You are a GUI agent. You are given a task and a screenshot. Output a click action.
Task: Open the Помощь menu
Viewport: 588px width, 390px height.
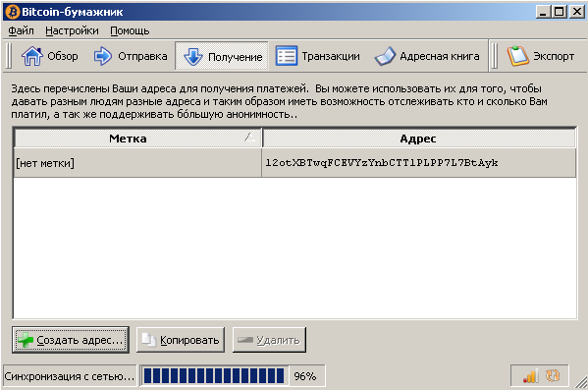click(130, 30)
